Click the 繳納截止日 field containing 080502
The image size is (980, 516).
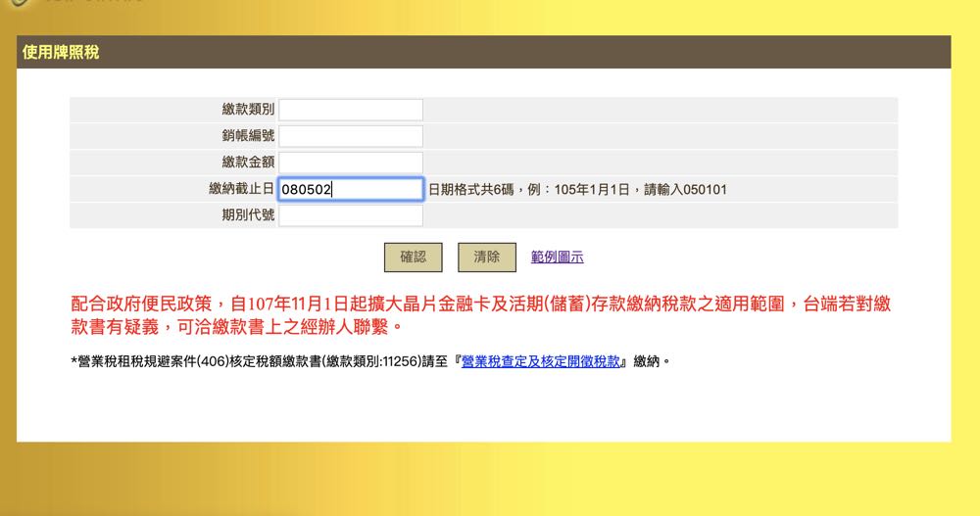(351, 189)
